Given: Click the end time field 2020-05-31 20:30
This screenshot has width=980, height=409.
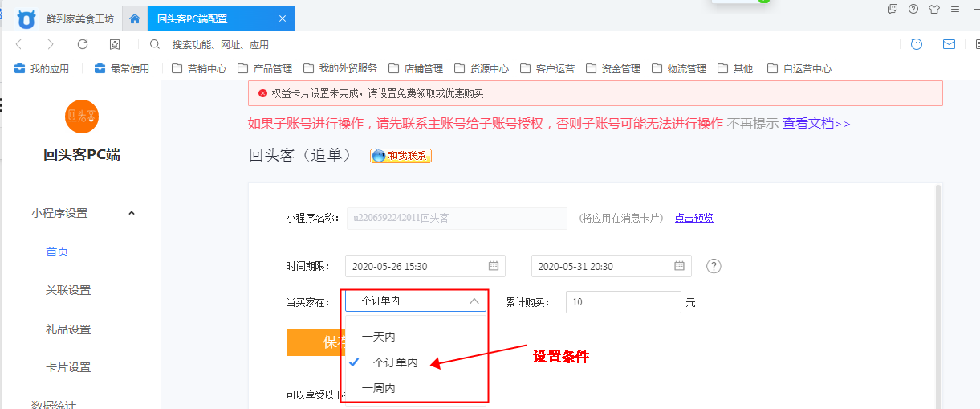Looking at the screenshot, I should [x=612, y=266].
